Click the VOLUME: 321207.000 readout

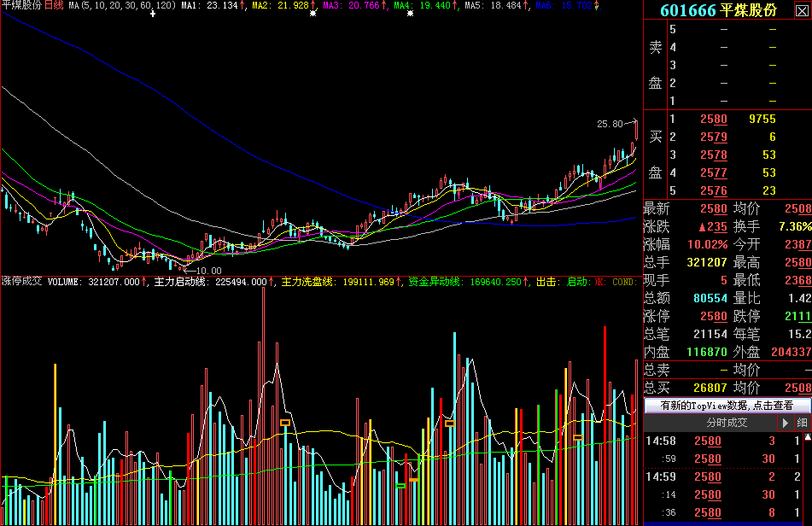point(94,282)
